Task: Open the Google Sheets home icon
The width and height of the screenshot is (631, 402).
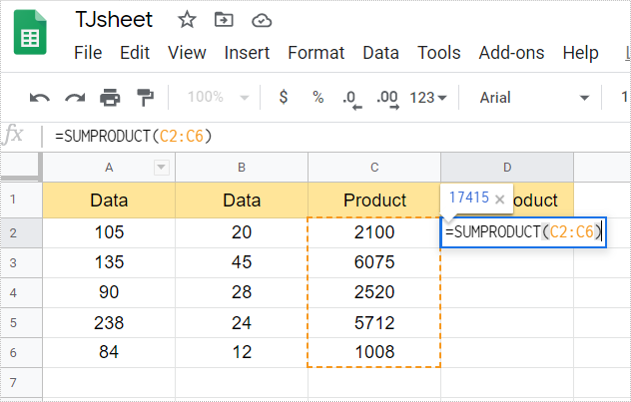Action: [x=30, y=32]
